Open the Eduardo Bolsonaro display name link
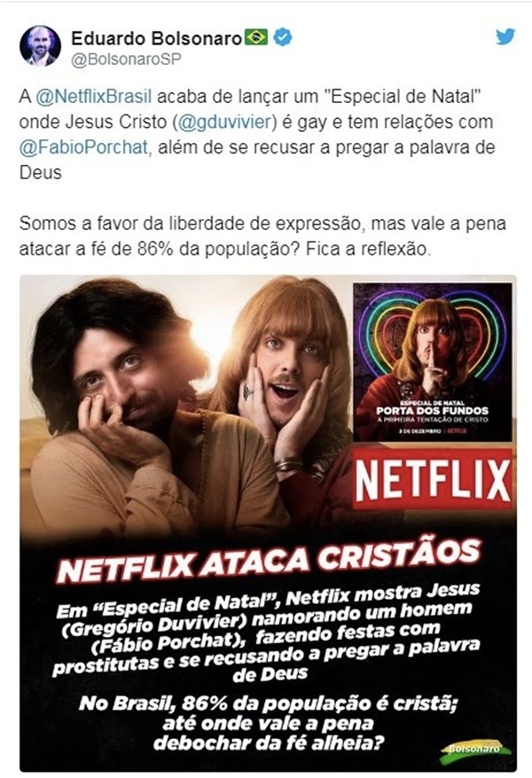Image resolution: width=532 pixels, height=778 pixels. 156,38
